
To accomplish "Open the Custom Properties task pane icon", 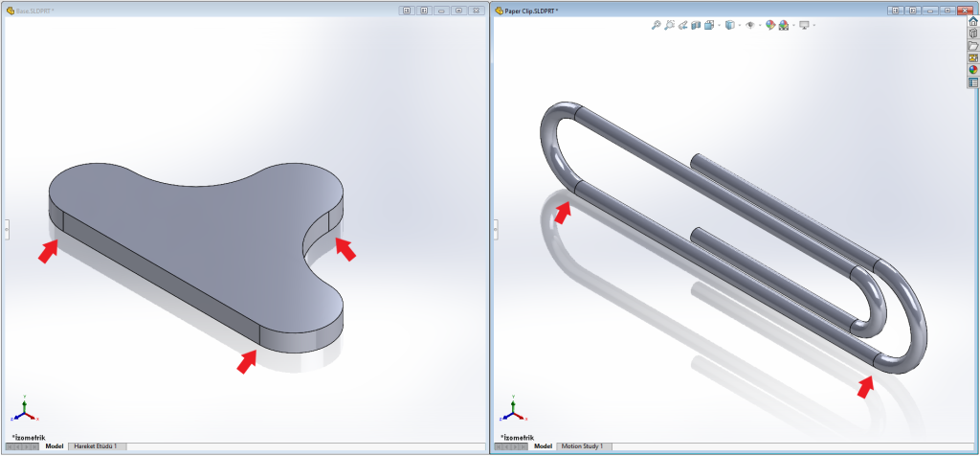I will coord(973,82).
